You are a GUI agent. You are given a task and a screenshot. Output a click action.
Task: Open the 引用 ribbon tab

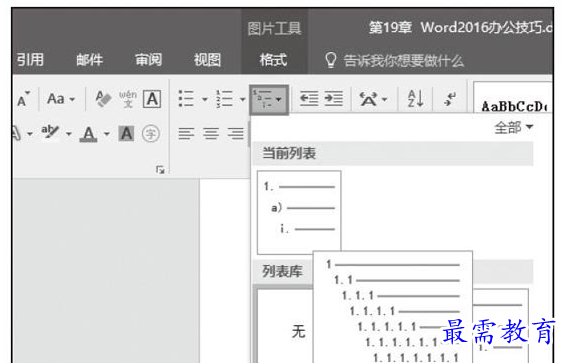(30, 60)
